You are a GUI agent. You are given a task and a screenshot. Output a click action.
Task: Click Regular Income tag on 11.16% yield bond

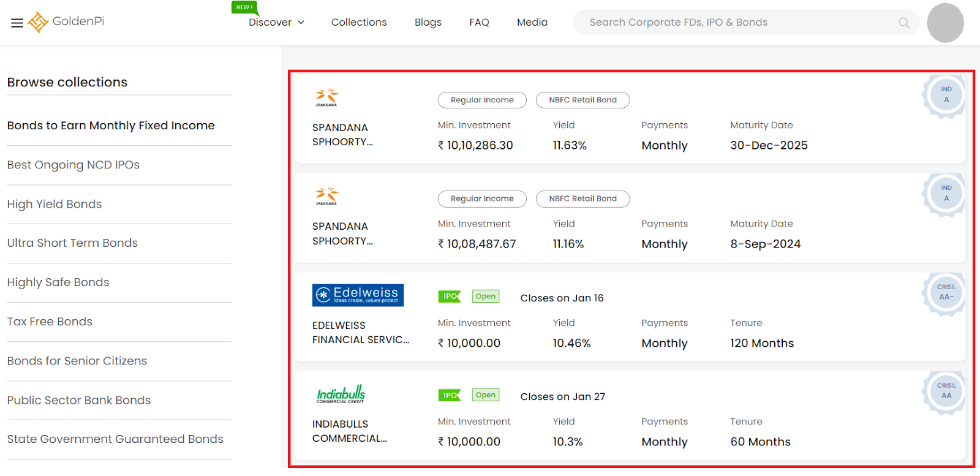pyautogui.click(x=482, y=198)
